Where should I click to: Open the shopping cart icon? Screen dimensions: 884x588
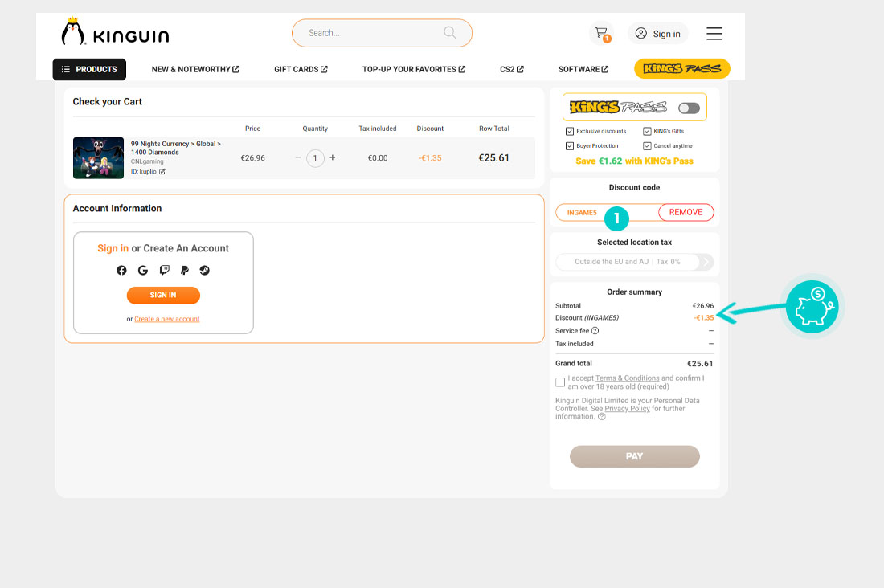600,33
